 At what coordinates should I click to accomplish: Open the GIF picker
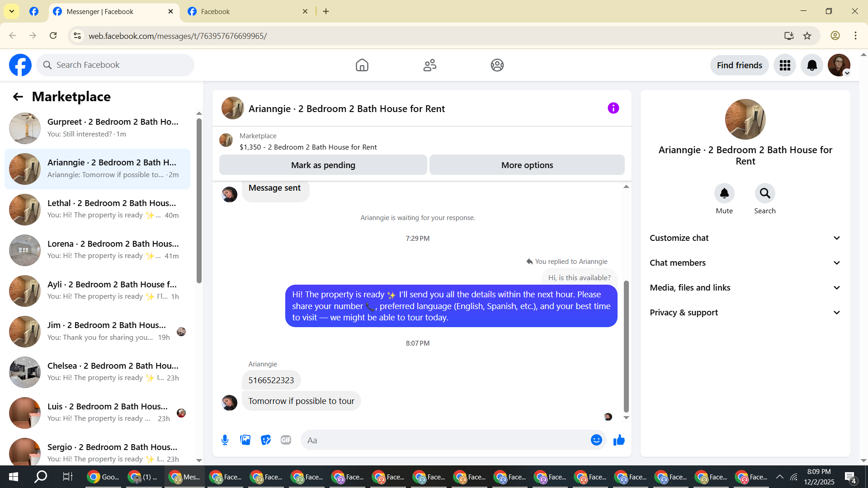point(286,440)
